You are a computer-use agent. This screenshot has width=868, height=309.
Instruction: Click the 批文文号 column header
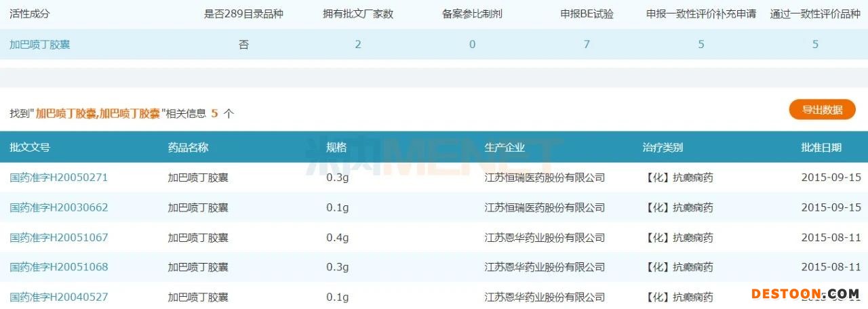tap(30, 147)
